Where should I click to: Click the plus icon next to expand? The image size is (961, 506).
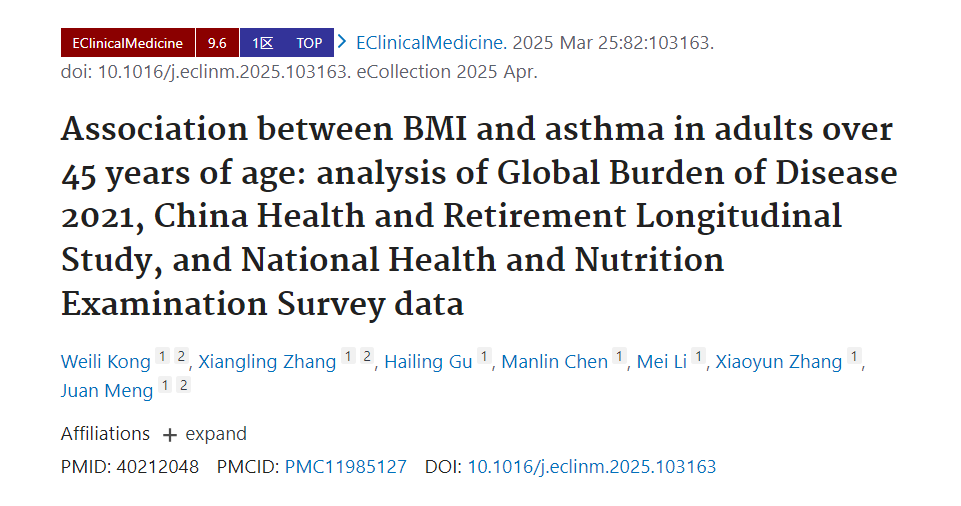[x=170, y=435]
